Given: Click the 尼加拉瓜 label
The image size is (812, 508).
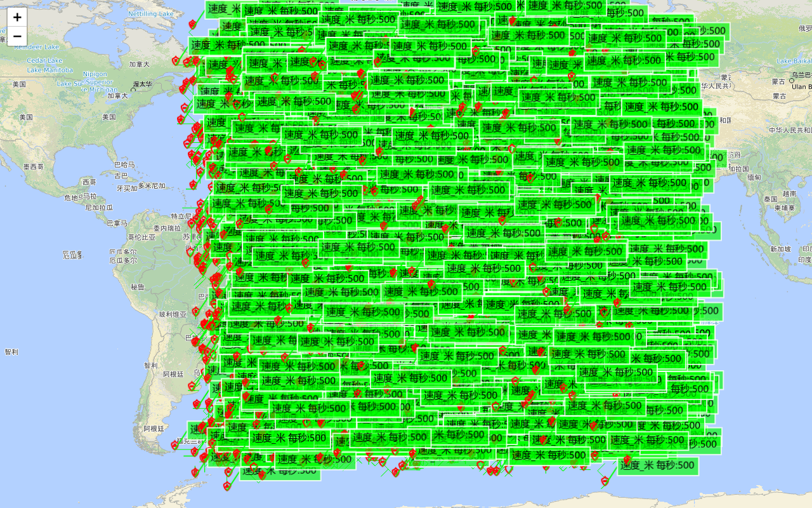Looking at the screenshot, I should click(98, 208).
